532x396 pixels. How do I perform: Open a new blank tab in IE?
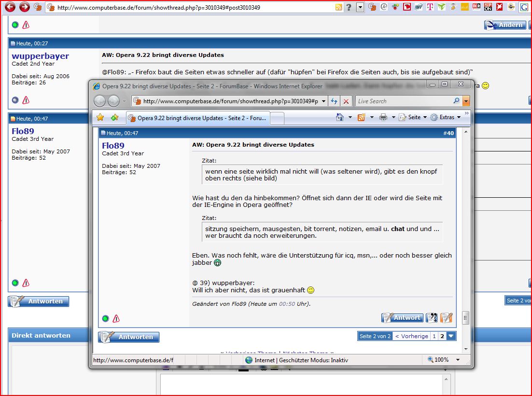click(277, 118)
